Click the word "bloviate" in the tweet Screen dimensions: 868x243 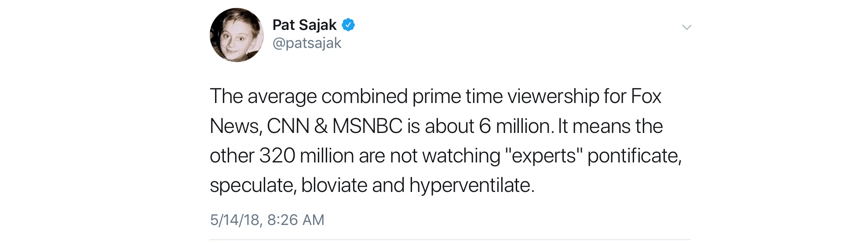(x=334, y=185)
